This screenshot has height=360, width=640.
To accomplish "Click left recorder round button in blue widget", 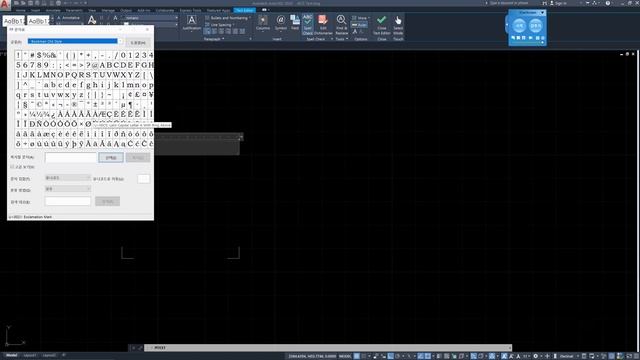I will point(519,26).
